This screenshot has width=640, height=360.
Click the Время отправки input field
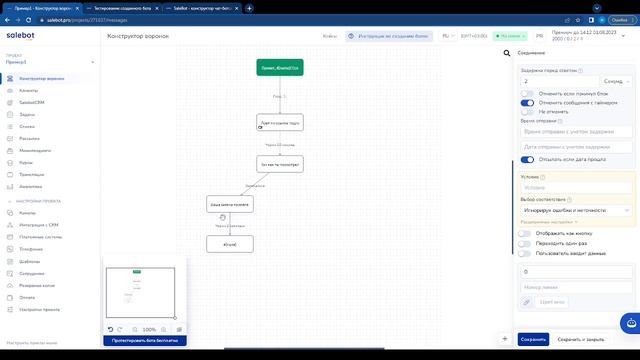tap(576, 132)
